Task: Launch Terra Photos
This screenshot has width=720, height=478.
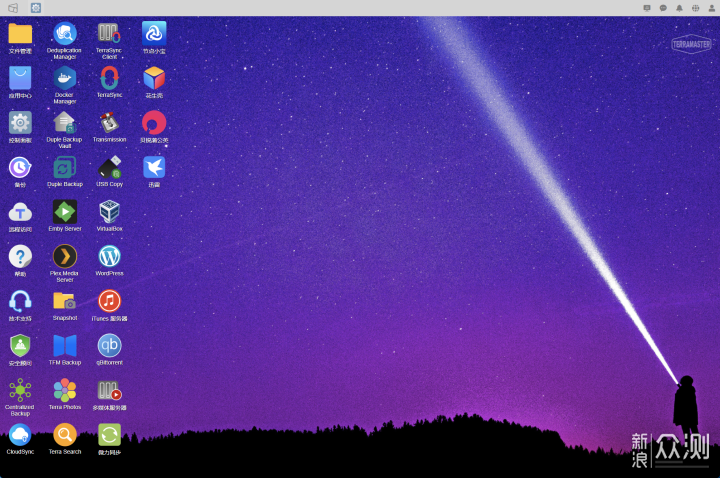Action: (x=65, y=390)
